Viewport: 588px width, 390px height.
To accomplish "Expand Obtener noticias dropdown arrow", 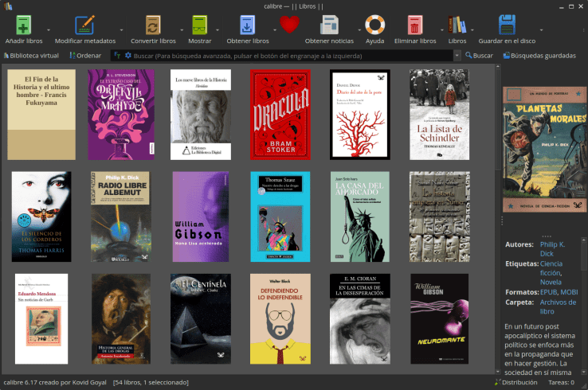I will coord(359,30).
